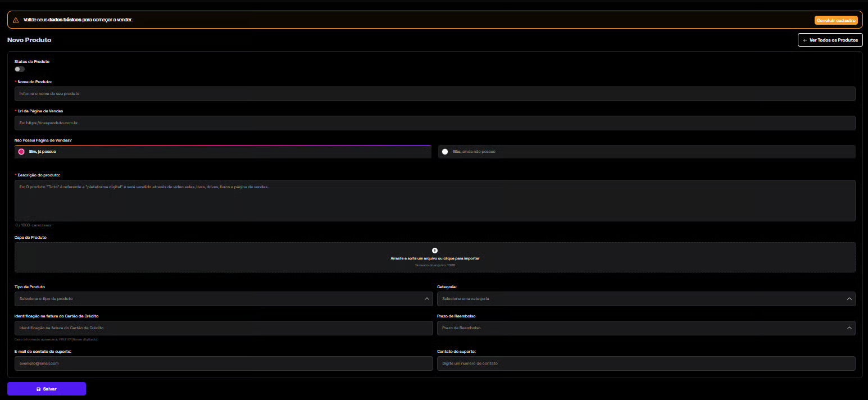Click the Concluir cadastro button

835,20
